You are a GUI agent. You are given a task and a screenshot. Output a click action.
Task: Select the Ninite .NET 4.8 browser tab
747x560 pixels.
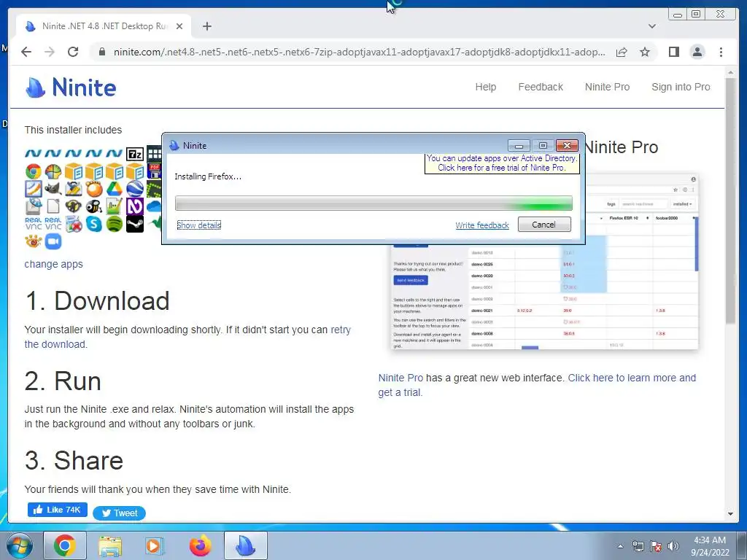pyautogui.click(x=104, y=26)
